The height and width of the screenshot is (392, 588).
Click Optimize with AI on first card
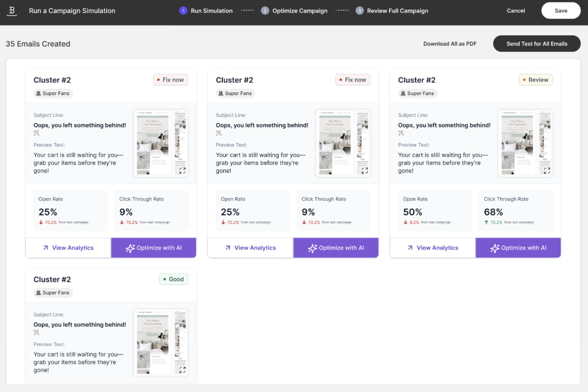click(153, 248)
